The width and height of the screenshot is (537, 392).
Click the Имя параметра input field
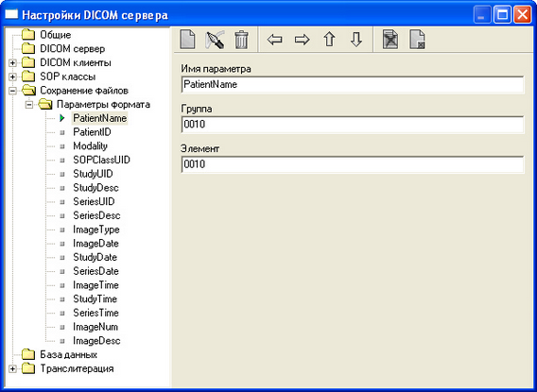353,84
